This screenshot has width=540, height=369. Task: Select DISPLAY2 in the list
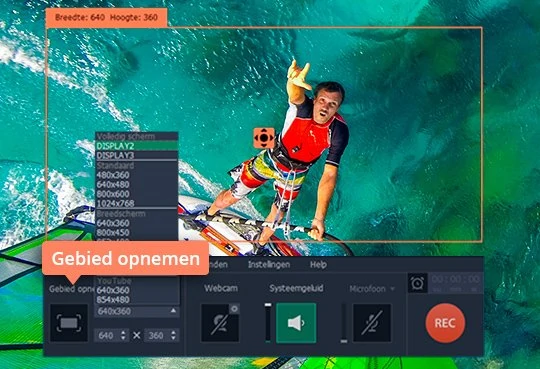137,146
